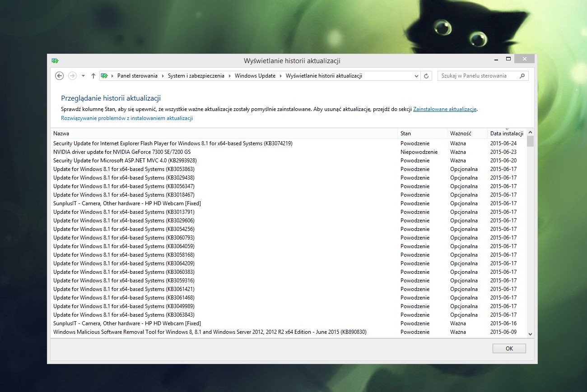Select update row KB3063843
This screenshot has width=587, height=392.
tap(288, 315)
